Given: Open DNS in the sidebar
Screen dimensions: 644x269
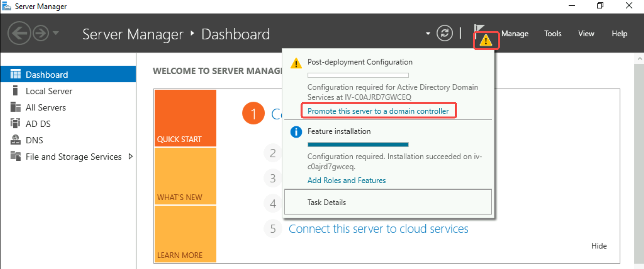Looking at the screenshot, I should click(x=68, y=140).
